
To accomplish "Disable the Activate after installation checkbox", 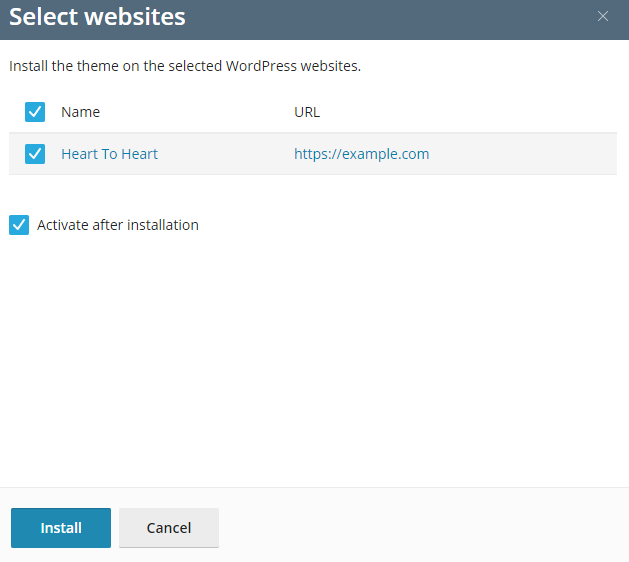I will (19, 225).
